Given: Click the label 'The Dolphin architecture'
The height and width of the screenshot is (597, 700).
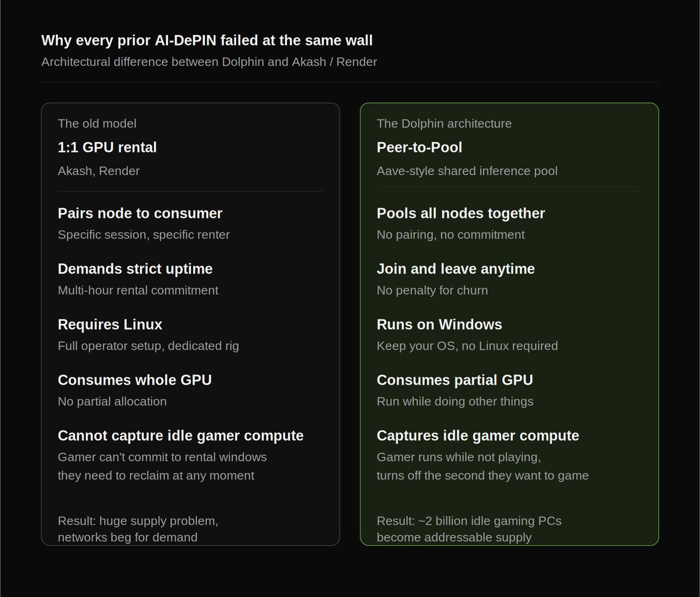Looking at the screenshot, I should (x=444, y=123).
